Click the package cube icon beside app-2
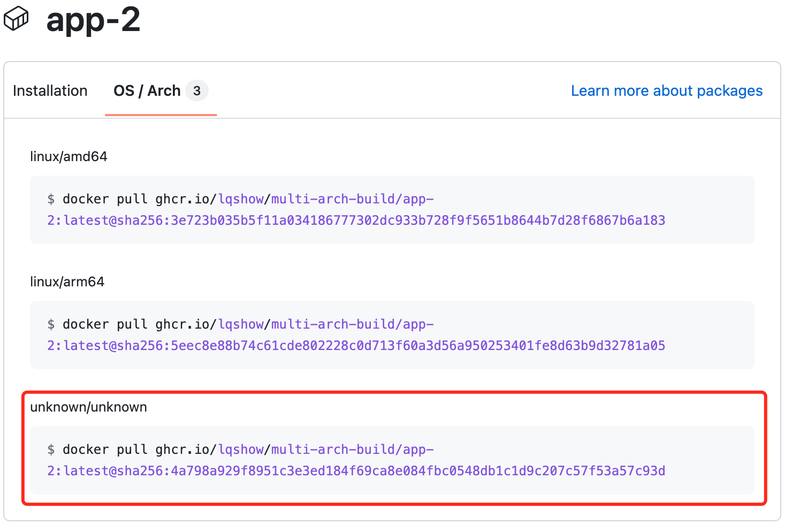The image size is (792, 532). click(x=16, y=19)
